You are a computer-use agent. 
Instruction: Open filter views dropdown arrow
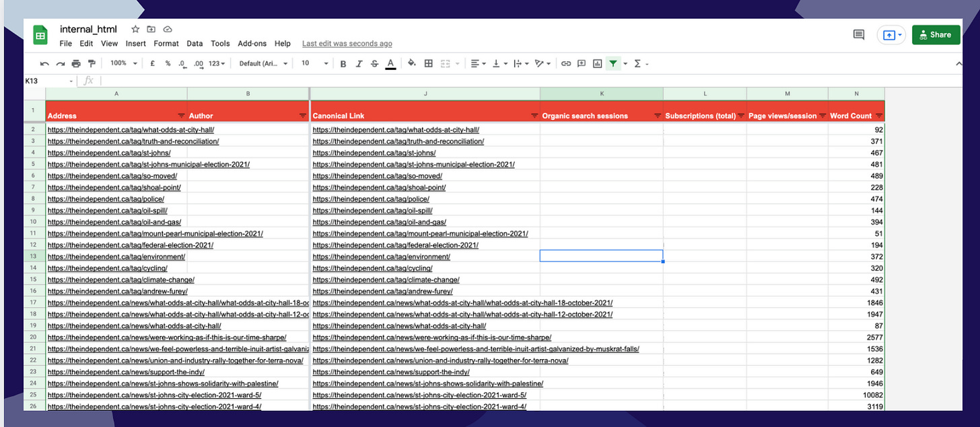(x=625, y=64)
